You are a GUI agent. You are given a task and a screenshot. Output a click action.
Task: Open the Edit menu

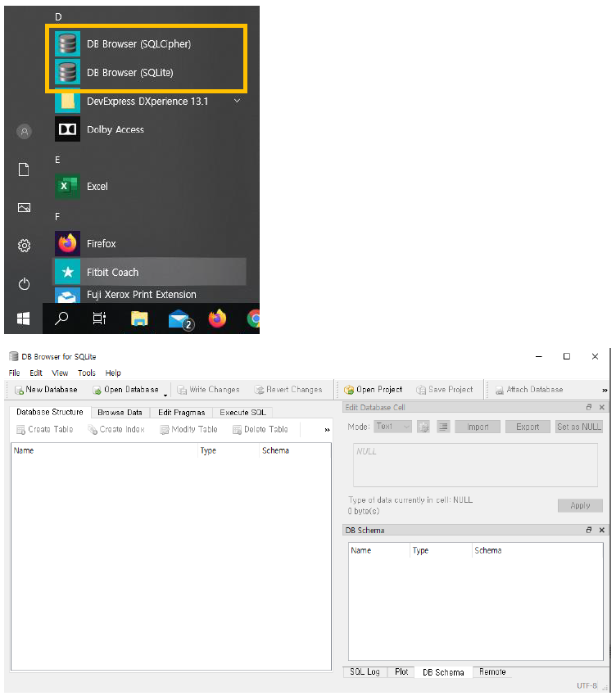35,373
